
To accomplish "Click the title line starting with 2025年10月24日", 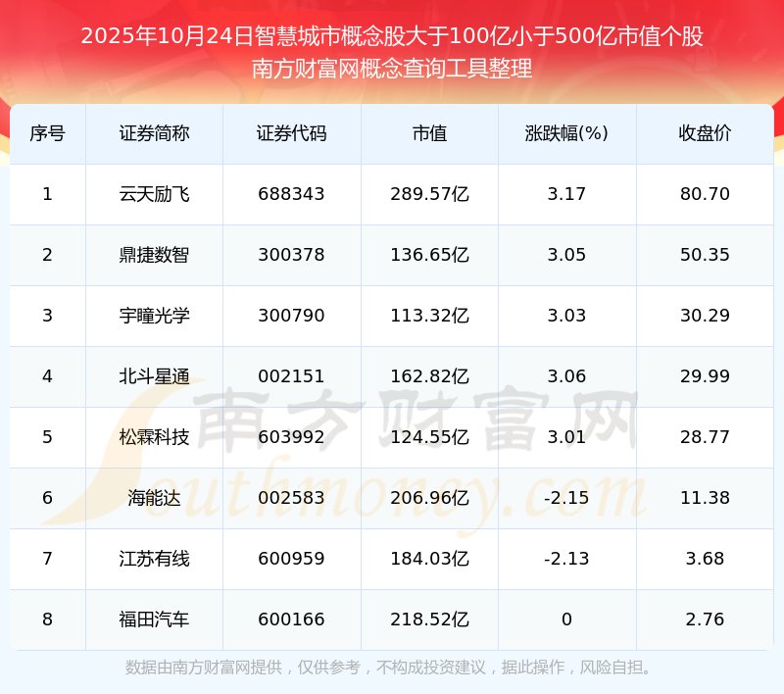I will pyautogui.click(x=392, y=36).
